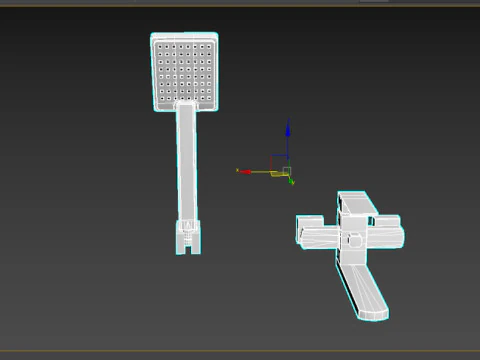Click the gizmo's center pivot box
Image resolution: width=480 pixels, height=360 pixels.
click(x=287, y=171)
